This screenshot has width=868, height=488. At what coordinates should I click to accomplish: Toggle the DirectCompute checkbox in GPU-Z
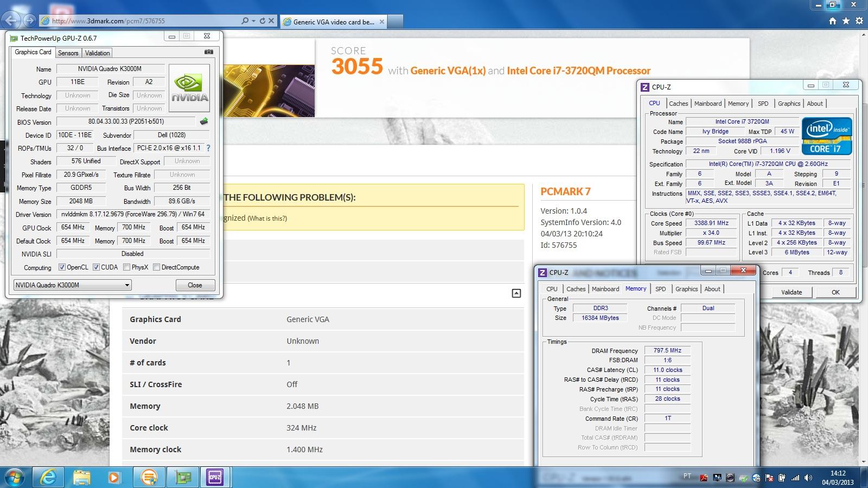click(x=156, y=267)
